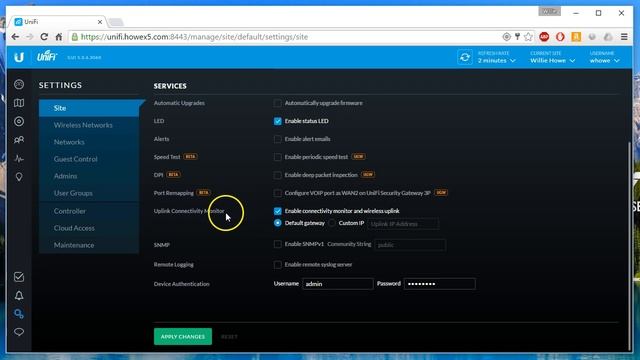The height and width of the screenshot is (360, 640).
Task: Open the orange extension icon
Action: (576, 37)
